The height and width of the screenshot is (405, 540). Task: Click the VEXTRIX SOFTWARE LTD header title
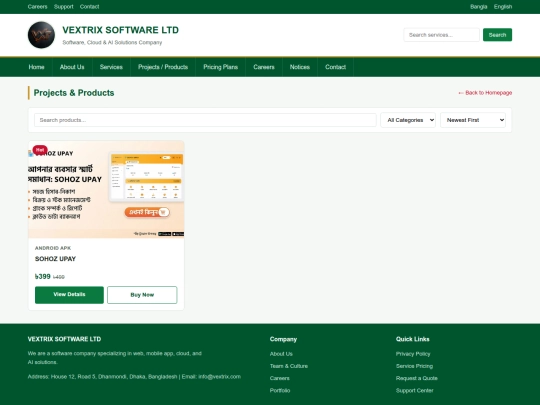point(121,30)
